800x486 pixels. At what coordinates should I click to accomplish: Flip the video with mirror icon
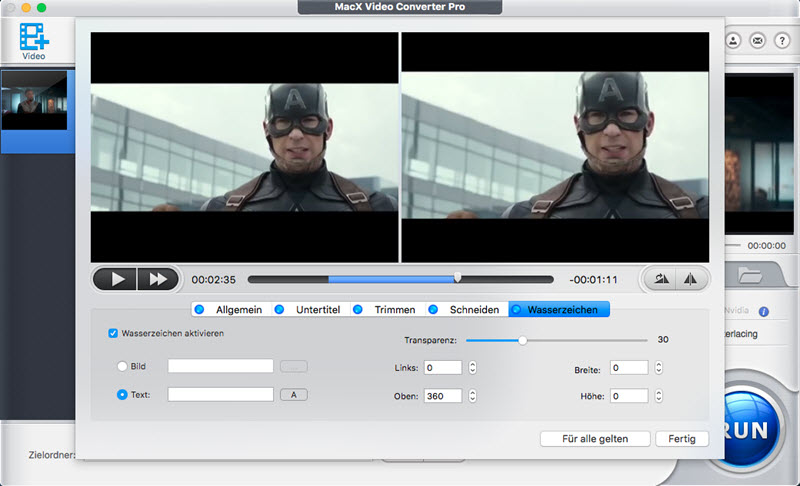tap(691, 279)
